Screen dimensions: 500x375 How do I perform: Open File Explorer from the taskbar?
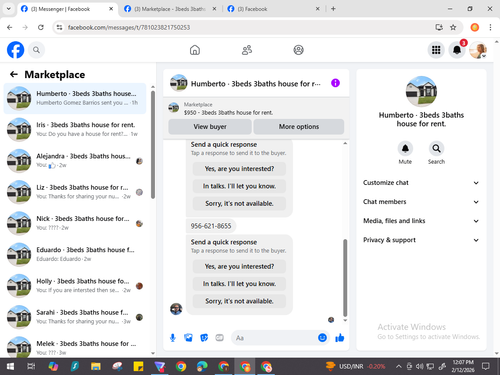click(x=96, y=367)
